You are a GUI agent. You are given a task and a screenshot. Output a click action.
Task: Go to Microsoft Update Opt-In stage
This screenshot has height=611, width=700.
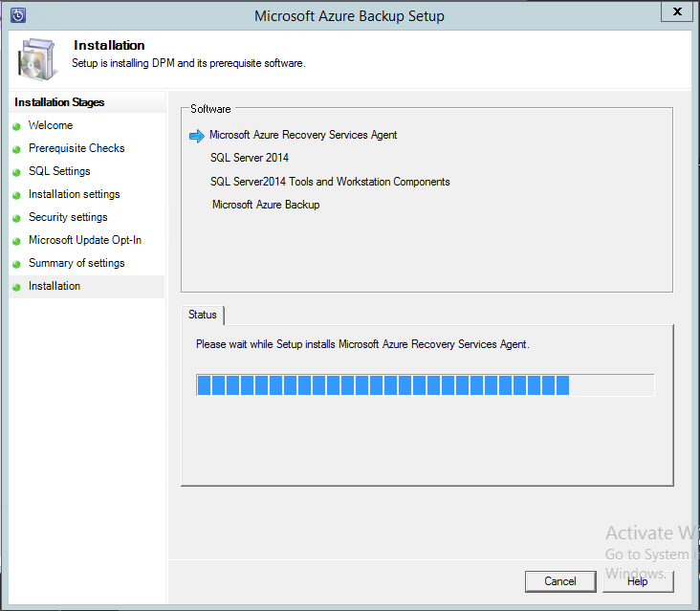tap(84, 240)
